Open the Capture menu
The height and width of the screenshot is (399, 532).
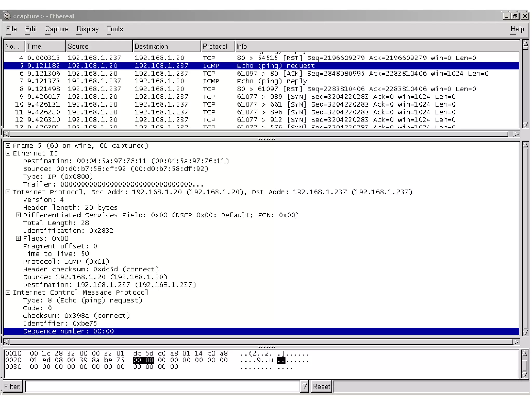point(57,29)
